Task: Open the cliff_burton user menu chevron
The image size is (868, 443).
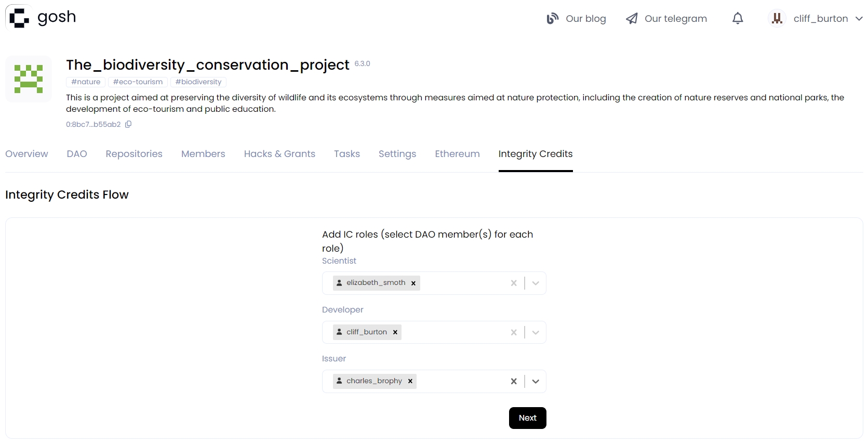Action: pos(859,19)
